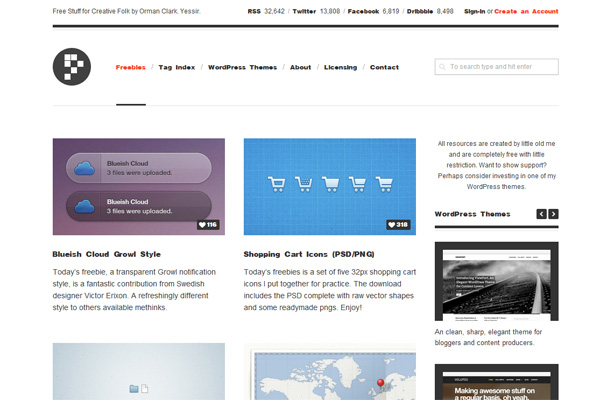
Task: Click the heart count 318 badge
Action: (x=398, y=225)
